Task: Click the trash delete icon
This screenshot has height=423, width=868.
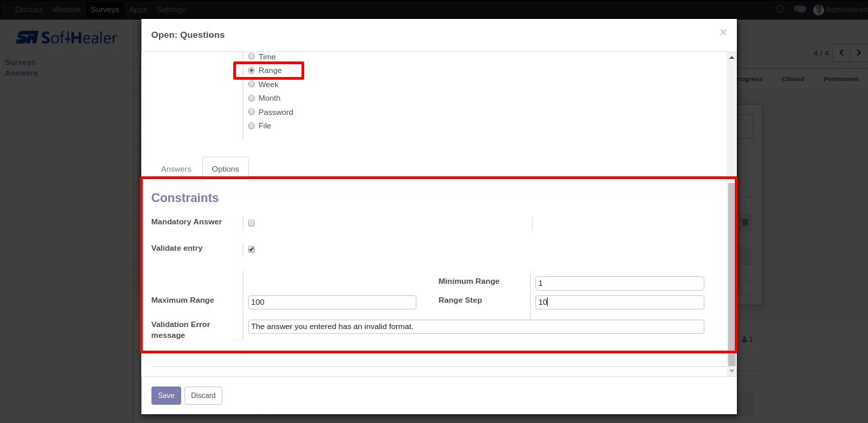Action: 745,222
